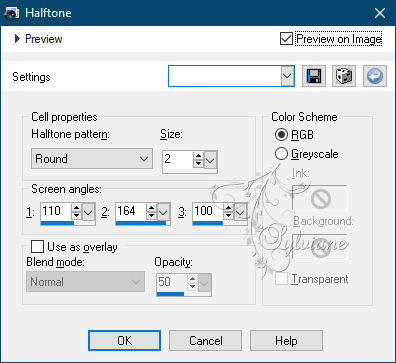This screenshot has width=396, height=363.
Task: Click the PaintShop Pro title bar icon
Action: (x=12, y=13)
